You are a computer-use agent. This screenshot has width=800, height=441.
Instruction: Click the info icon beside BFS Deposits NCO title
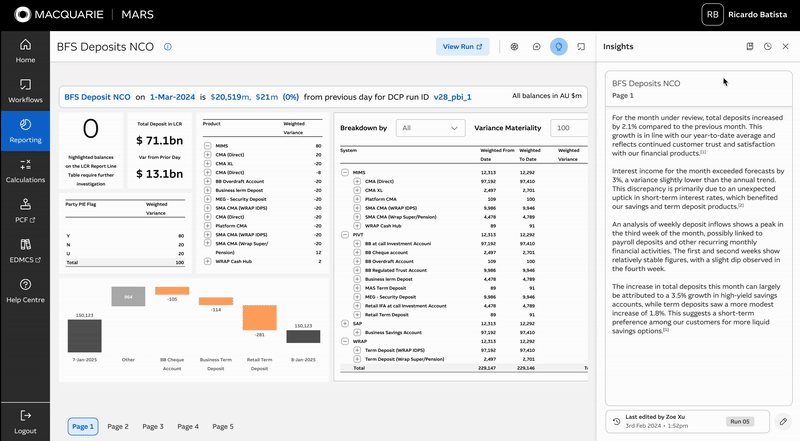167,47
